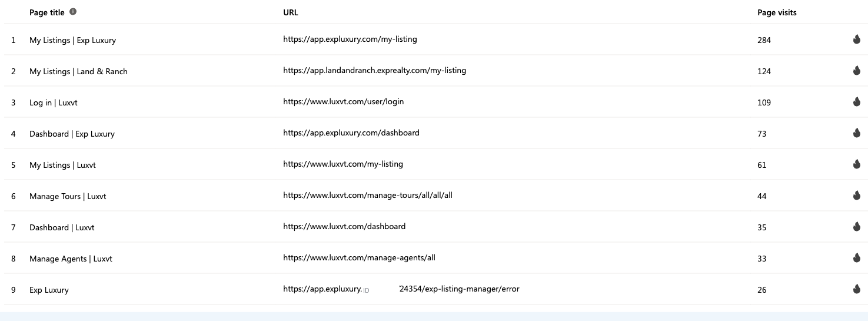Viewport: 868px width, 321px height.
Task: Click the 35 page visits value
Action: (x=762, y=228)
